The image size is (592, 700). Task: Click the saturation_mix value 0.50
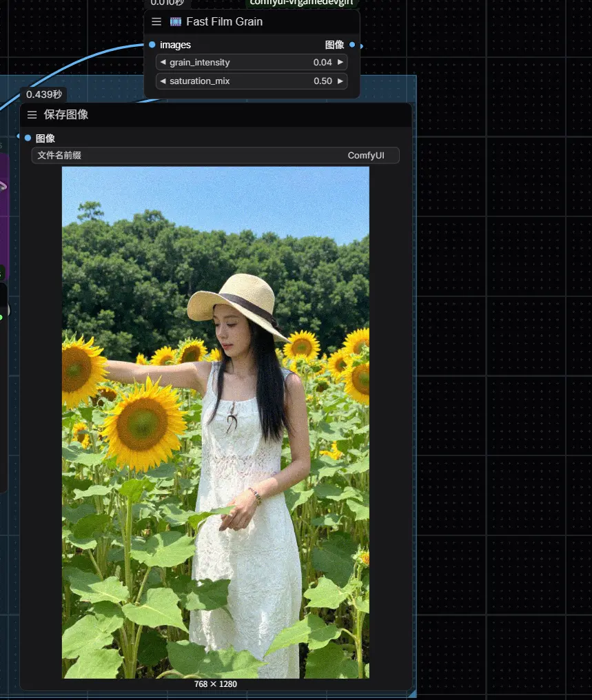click(x=322, y=81)
